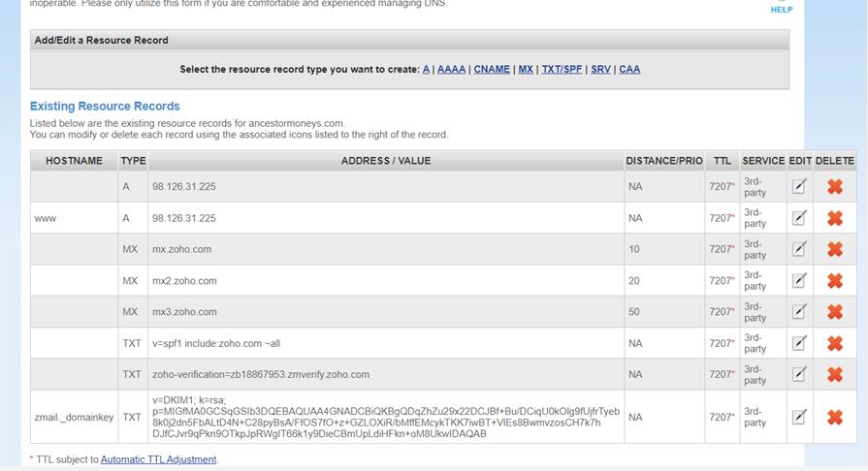This screenshot has width=868, height=471.
Task: Open TXT/SPF record creation link
Action: 563,70
